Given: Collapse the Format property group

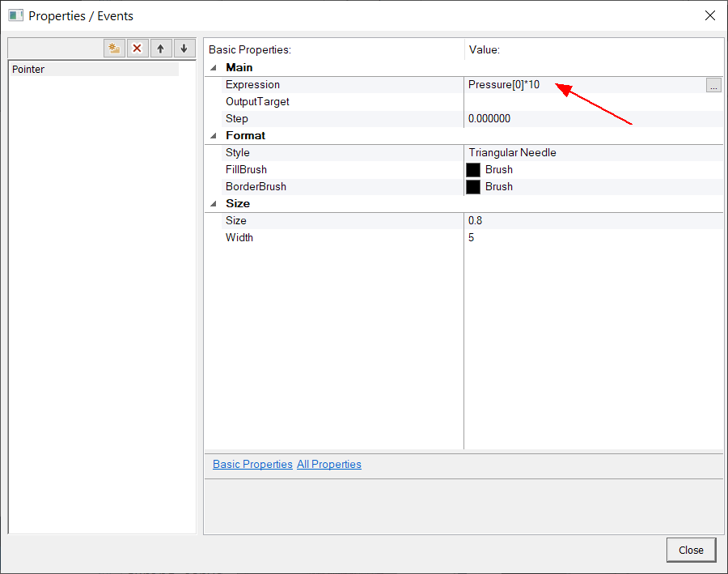Looking at the screenshot, I should pos(214,136).
